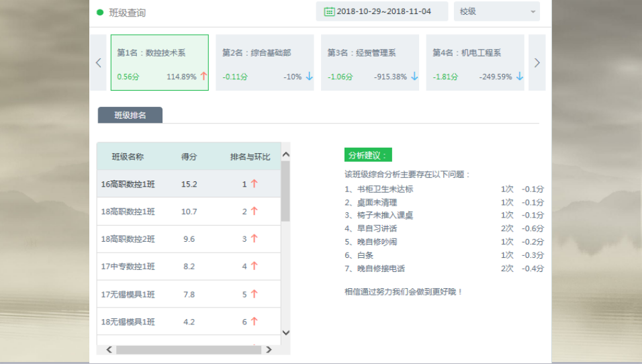The image size is (642, 364).
Task: Click blue down arrow in 机电工程系 card
Action: 519,77
